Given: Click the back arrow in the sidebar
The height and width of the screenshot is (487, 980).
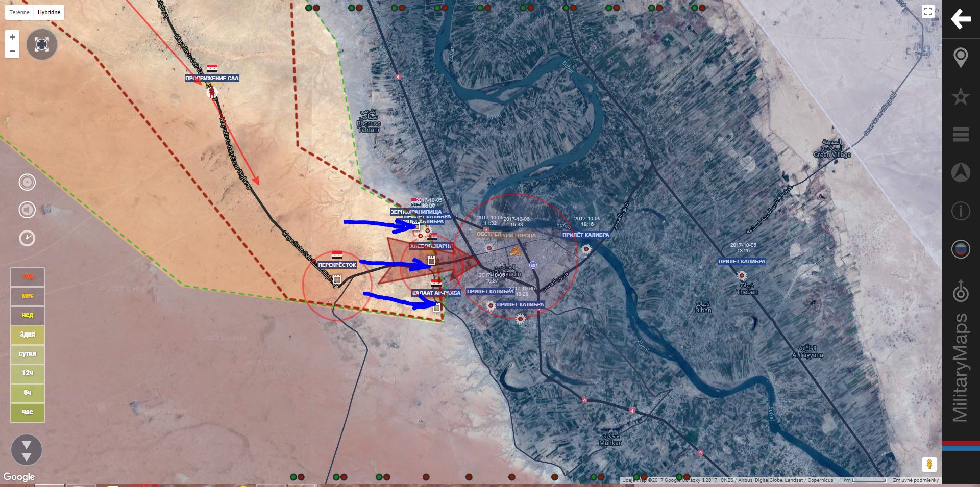Looking at the screenshot, I should [960, 19].
